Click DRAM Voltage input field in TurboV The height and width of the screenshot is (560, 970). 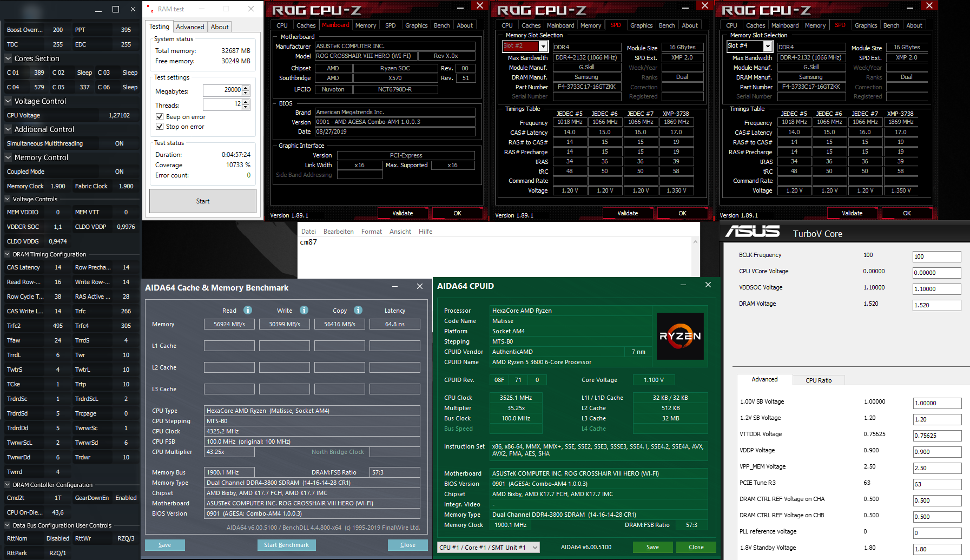click(x=937, y=305)
